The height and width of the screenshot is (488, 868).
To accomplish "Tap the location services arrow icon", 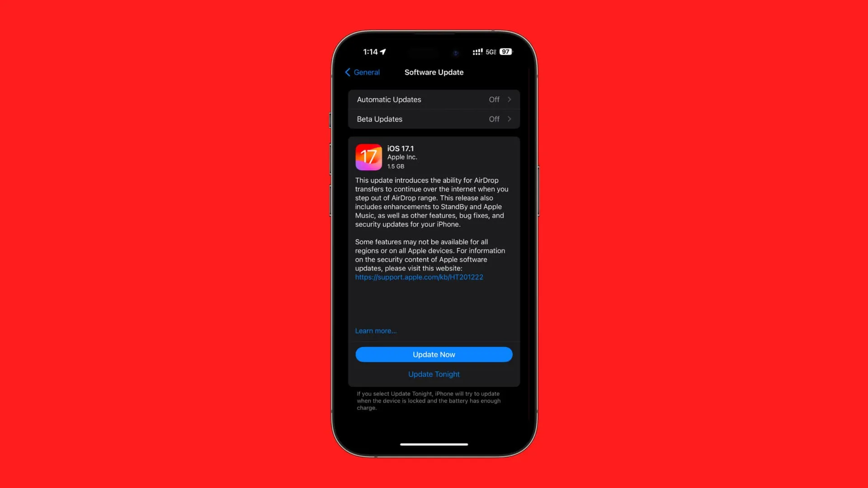I will point(382,52).
